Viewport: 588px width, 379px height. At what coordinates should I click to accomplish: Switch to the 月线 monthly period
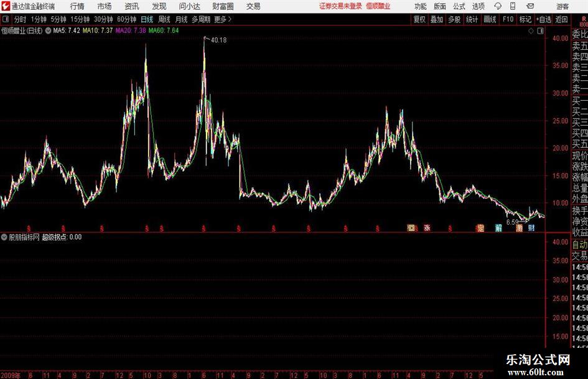pos(181,19)
